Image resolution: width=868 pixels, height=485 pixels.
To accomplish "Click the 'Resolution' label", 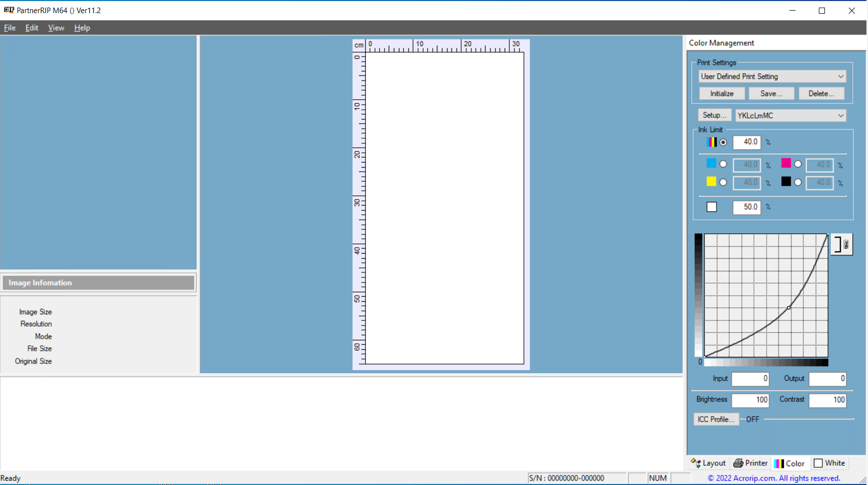I will coord(36,324).
